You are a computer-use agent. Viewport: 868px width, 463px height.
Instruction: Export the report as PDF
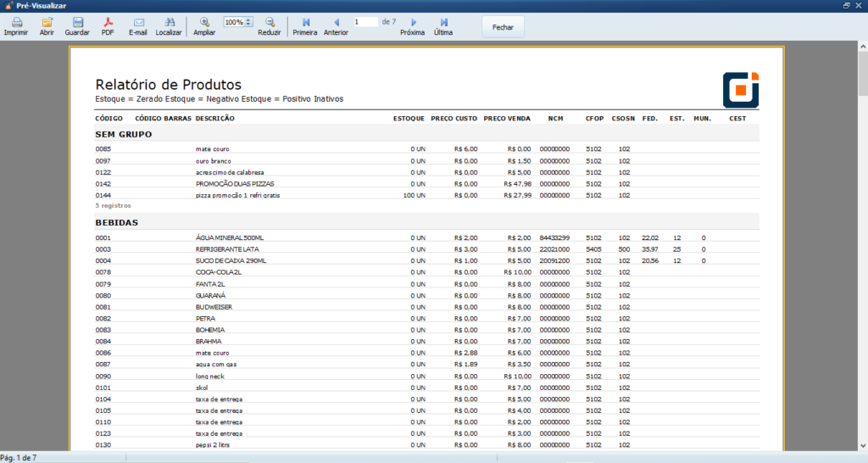[108, 25]
